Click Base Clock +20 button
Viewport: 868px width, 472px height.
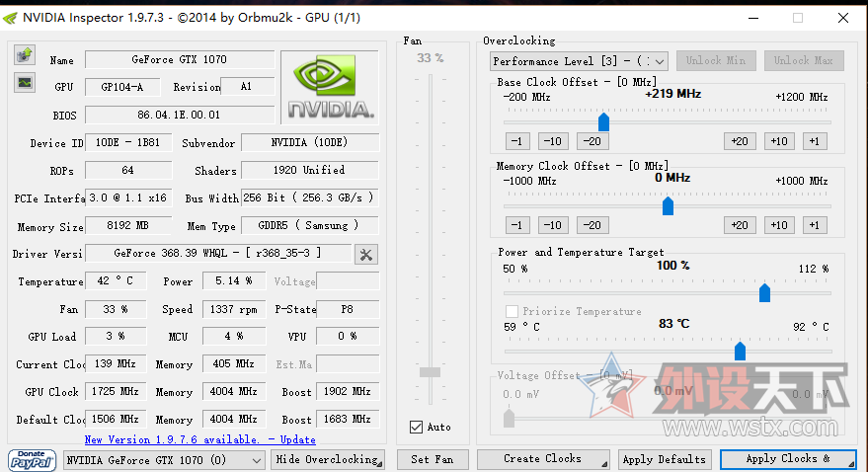(740, 141)
